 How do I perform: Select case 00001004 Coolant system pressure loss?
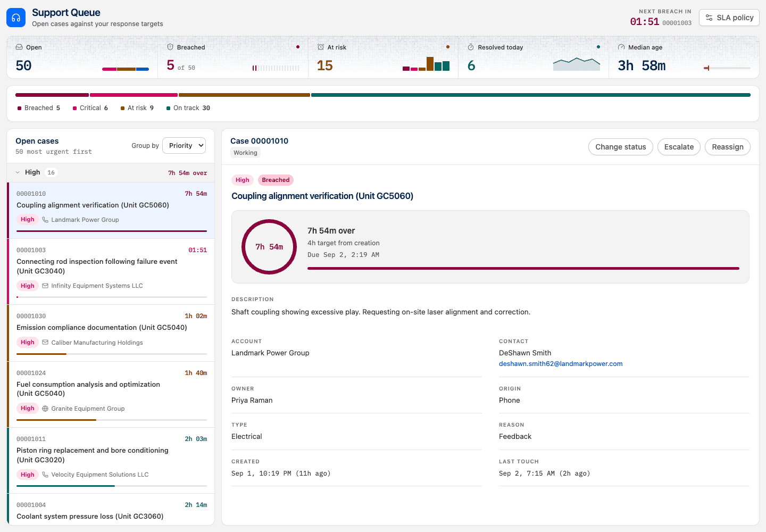pos(111,510)
